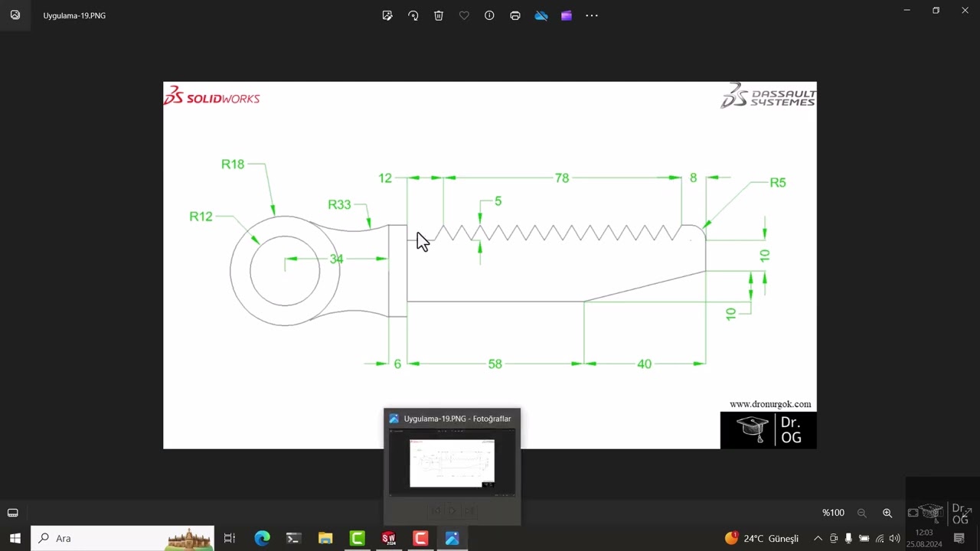
Task: Click the Photos app taskbar icon
Action: 452,539
